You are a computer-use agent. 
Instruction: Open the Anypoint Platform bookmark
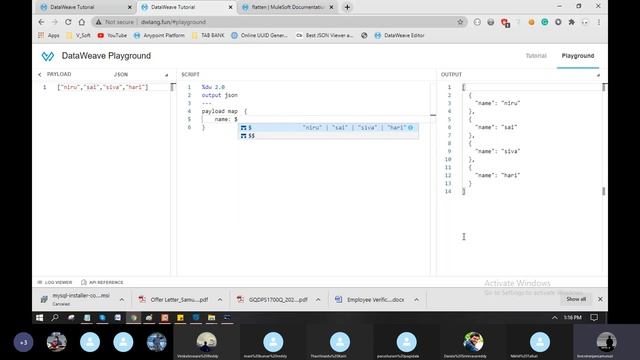[x=159, y=36]
